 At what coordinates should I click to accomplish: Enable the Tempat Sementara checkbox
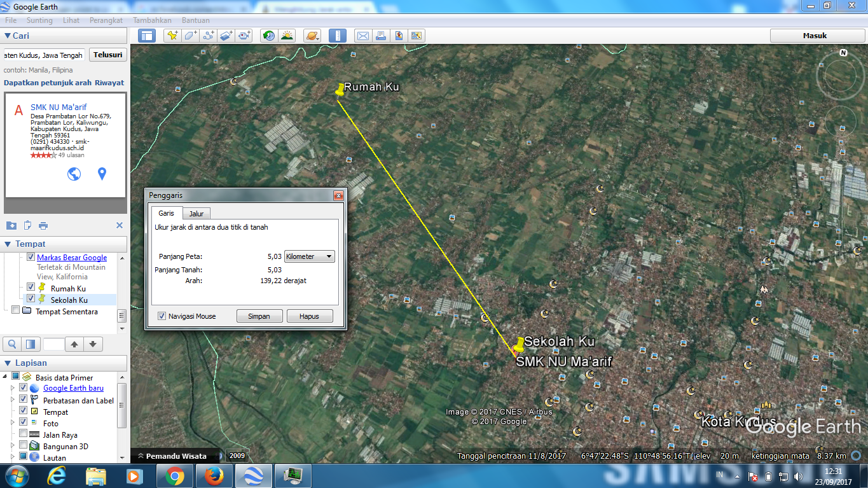coord(15,310)
